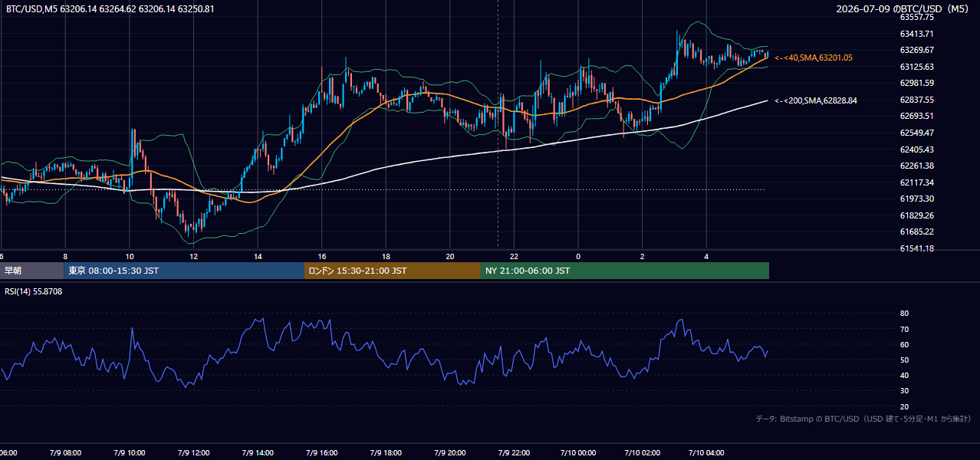This screenshot has height=460, width=980.
Task: Click the RSI scale value 70
Action: coord(904,329)
